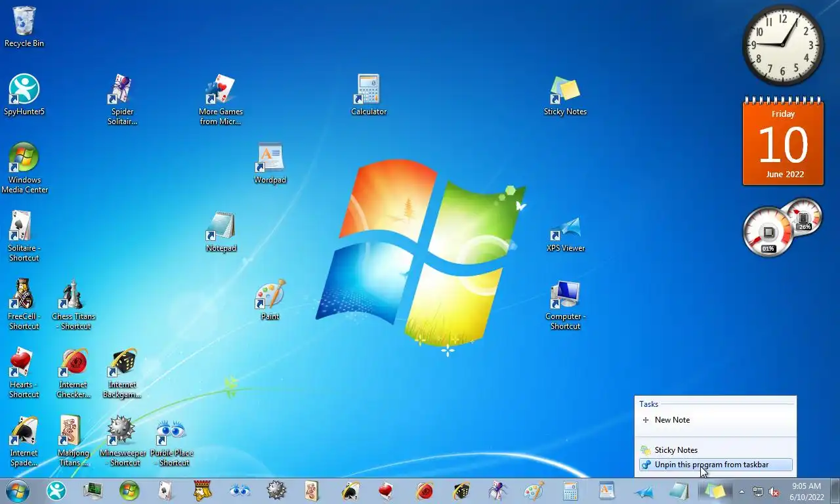Choose New Note in the jump list
The height and width of the screenshot is (504, 840).
[x=715, y=420]
